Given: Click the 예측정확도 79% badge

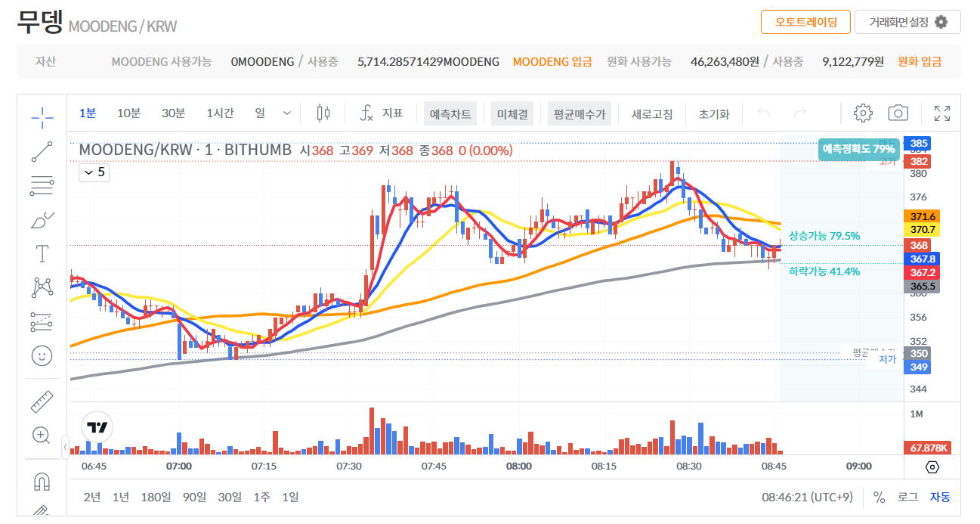Looking at the screenshot, I should [x=858, y=149].
